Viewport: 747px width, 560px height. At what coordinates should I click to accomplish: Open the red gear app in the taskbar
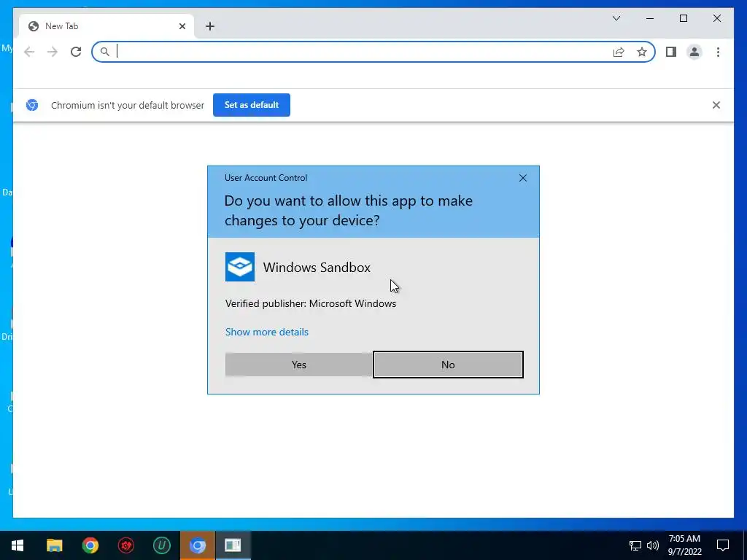click(125, 545)
